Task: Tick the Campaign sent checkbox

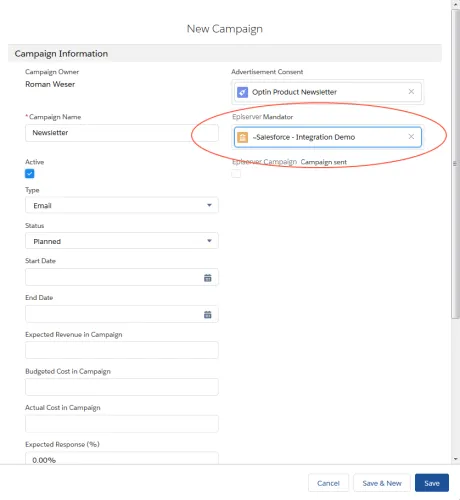Action: point(236,174)
